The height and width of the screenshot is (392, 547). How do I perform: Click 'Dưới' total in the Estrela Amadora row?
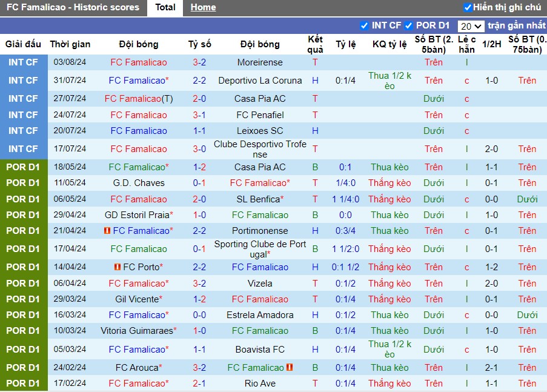434,315
